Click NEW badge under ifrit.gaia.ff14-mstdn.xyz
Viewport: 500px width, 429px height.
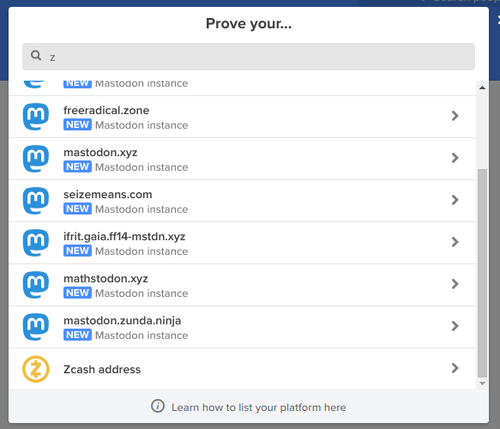[x=77, y=251]
